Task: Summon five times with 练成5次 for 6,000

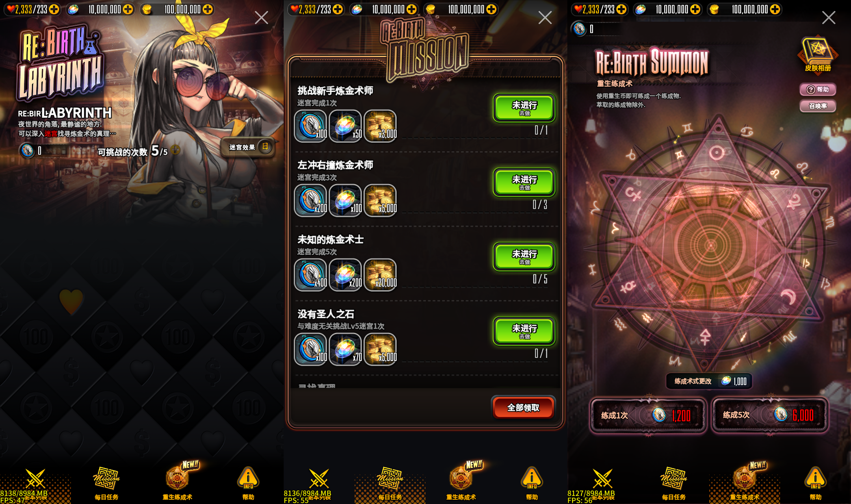Action: (x=770, y=415)
